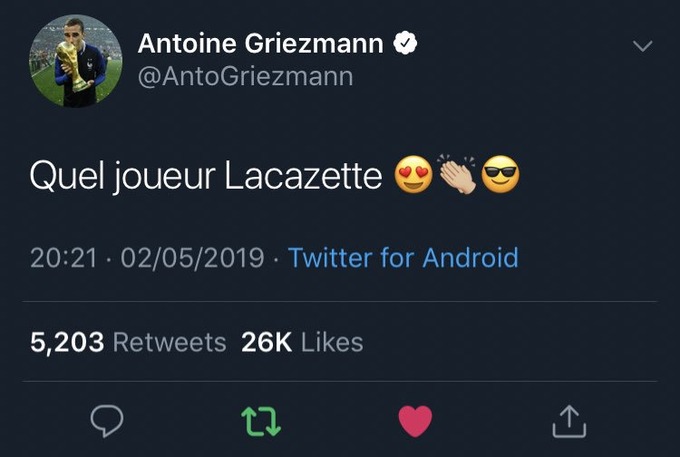Undo the green retweet arrows
The height and width of the screenshot is (457, 680).
[x=261, y=421]
